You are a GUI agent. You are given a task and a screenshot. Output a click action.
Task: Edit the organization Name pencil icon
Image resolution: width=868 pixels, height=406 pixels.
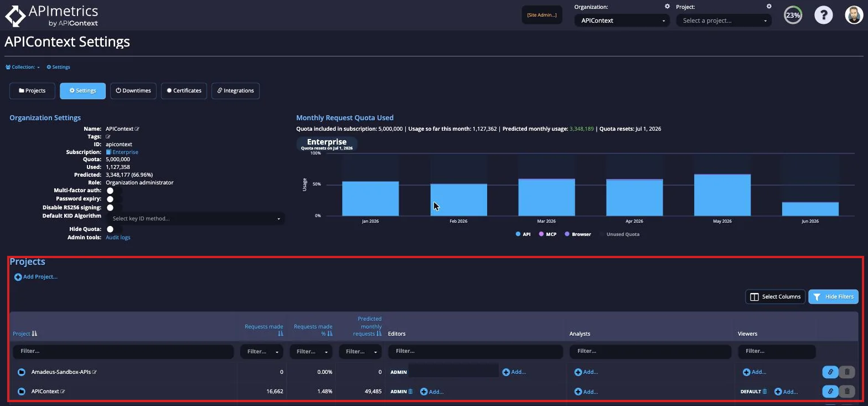click(137, 129)
